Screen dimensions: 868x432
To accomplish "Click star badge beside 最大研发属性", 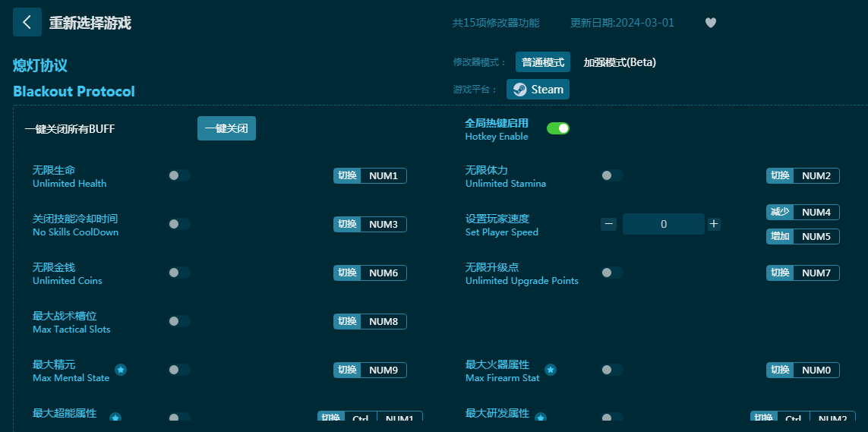I will (541, 417).
